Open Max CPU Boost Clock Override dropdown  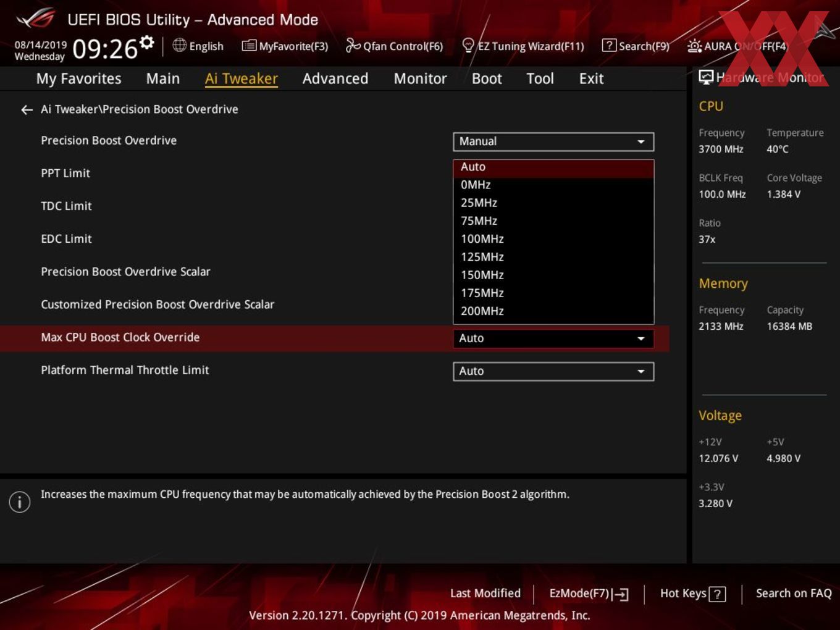tap(553, 338)
